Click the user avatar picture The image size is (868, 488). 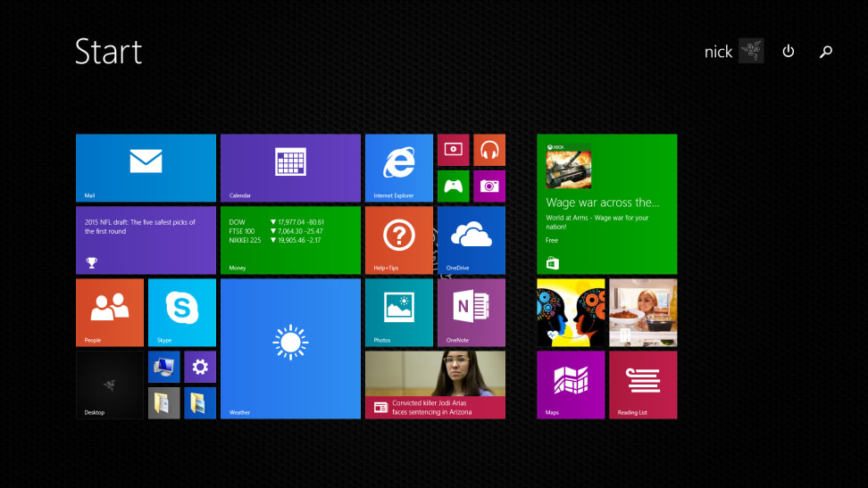[751, 51]
